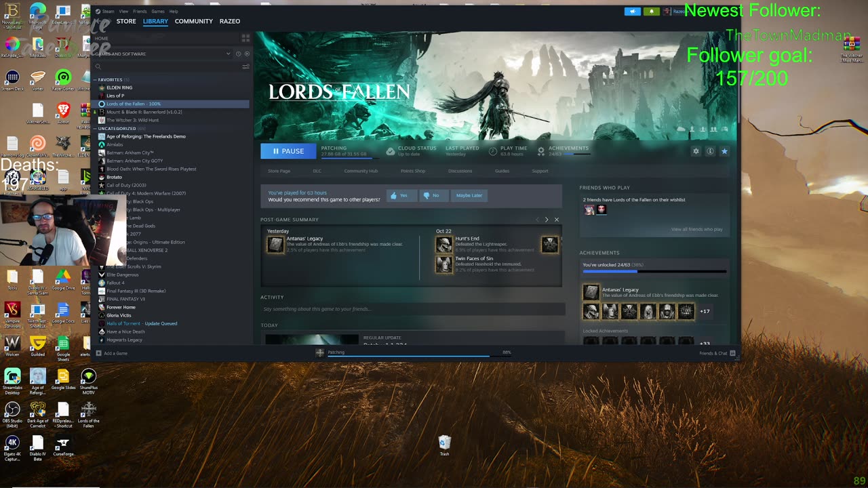Open the Community Hub link
868x488 pixels.
pyautogui.click(x=361, y=171)
